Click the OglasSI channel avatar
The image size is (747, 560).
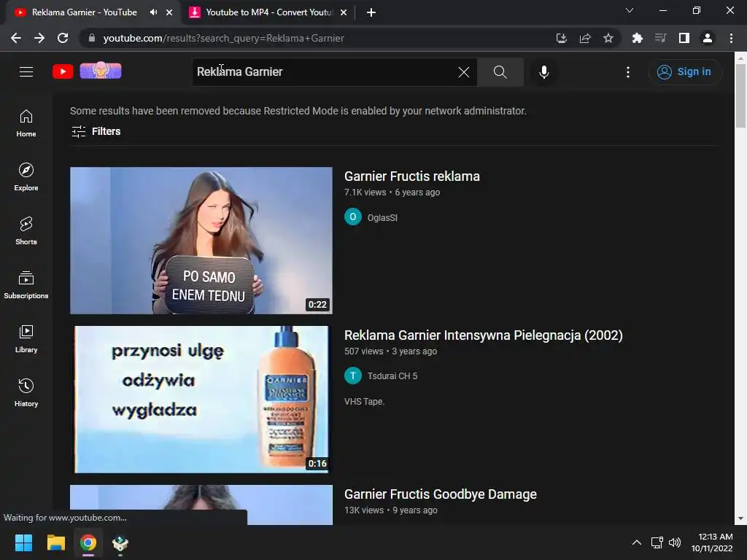(353, 217)
